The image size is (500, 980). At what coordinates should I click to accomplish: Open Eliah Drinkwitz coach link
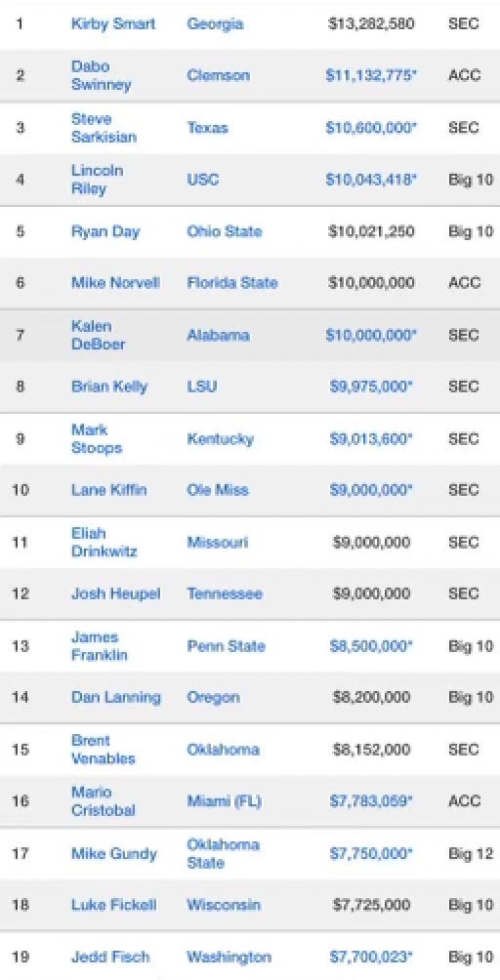[104, 543]
